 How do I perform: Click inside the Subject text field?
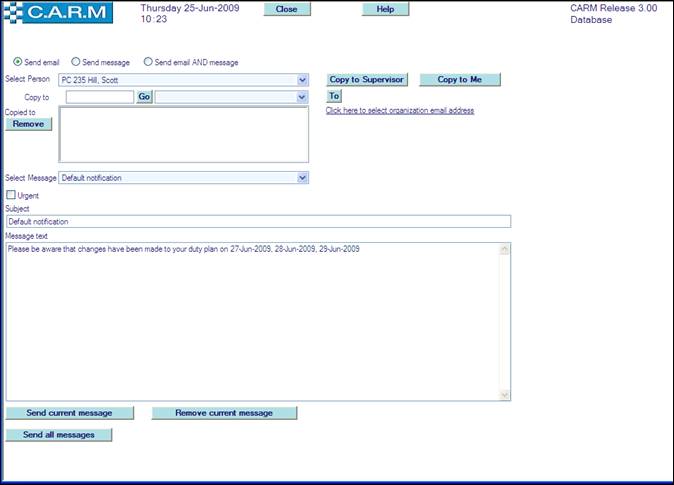[258, 222]
